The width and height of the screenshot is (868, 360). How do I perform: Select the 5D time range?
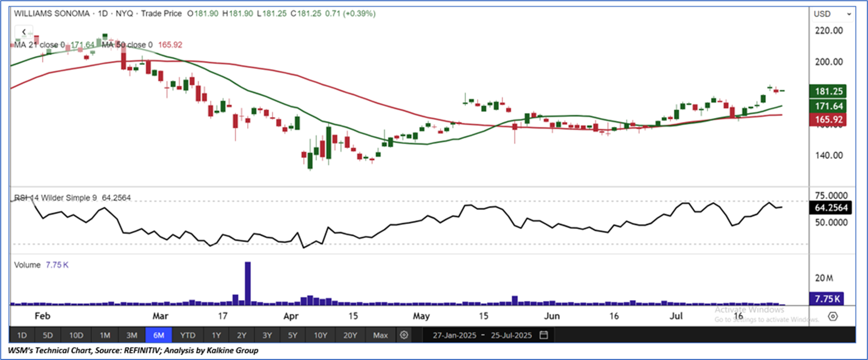[48, 335]
